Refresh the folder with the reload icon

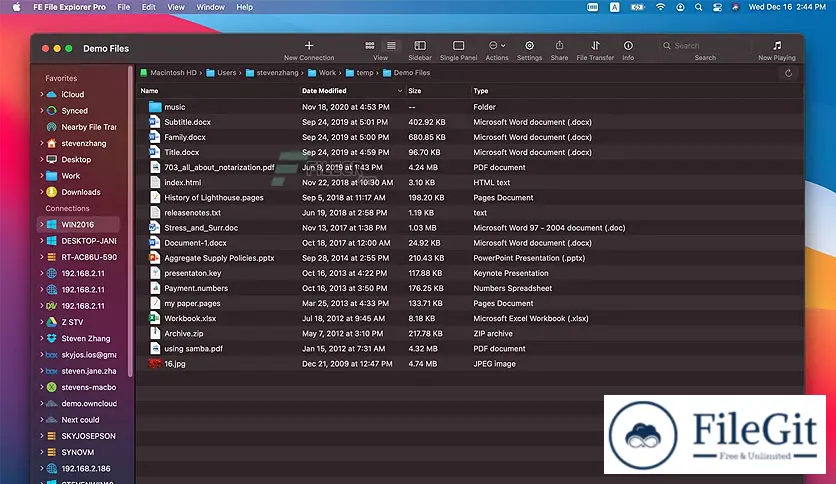788,73
